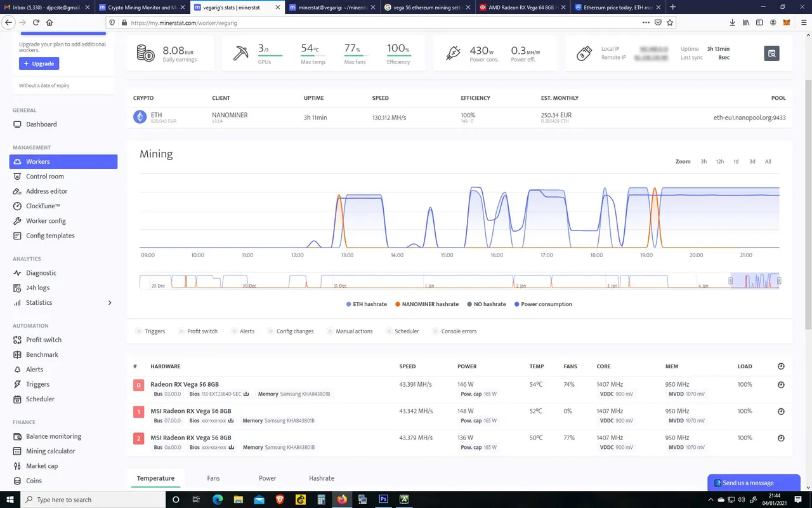
Task: Download the Bios for GPU 0
Action: click(x=246, y=394)
